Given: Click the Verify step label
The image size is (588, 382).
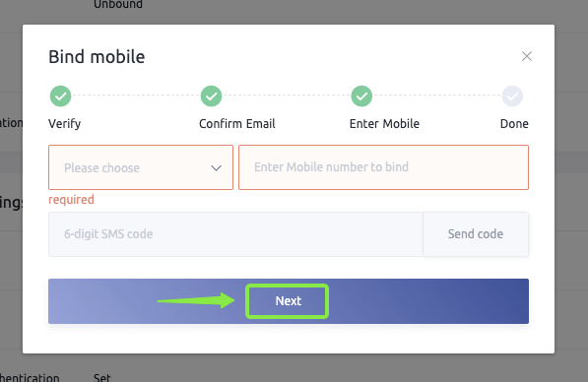Looking at the screenshot, I should click(x=64, y=124).
